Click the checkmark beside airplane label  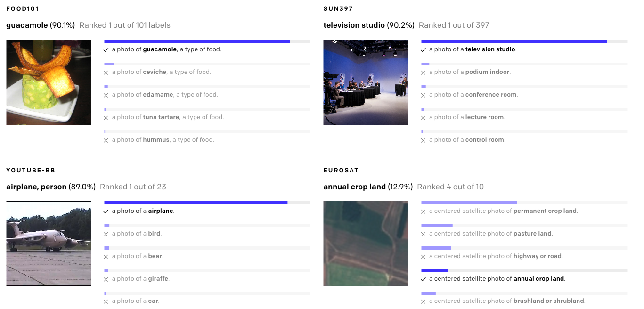coord(106,211)
